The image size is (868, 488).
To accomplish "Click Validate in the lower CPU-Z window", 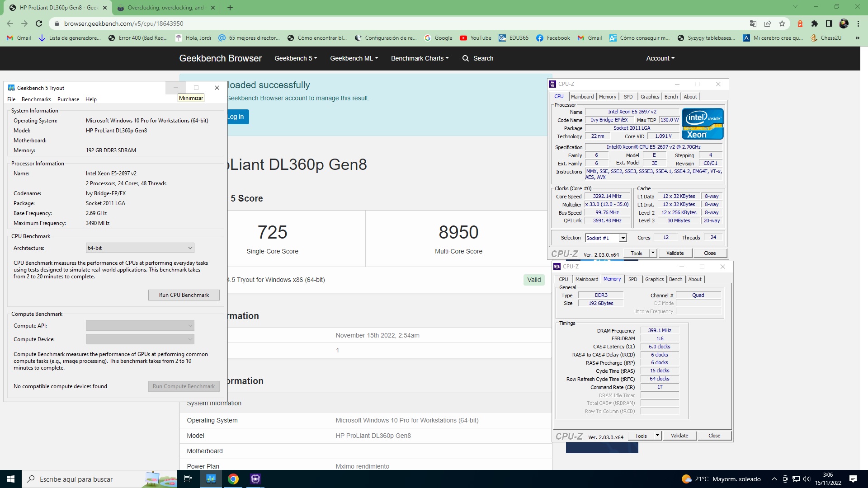I will click(x=679, y=436).
